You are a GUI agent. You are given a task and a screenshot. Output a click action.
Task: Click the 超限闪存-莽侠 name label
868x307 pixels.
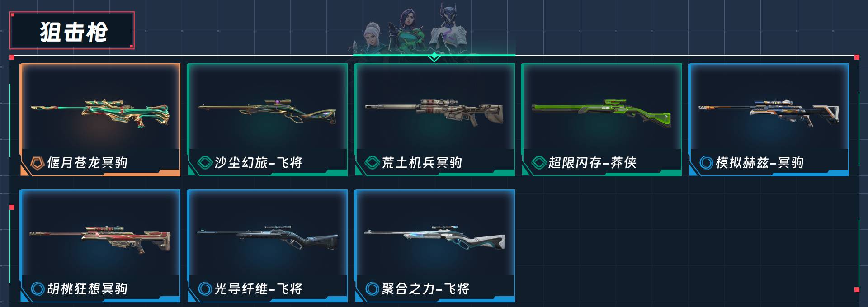point(592,162)
